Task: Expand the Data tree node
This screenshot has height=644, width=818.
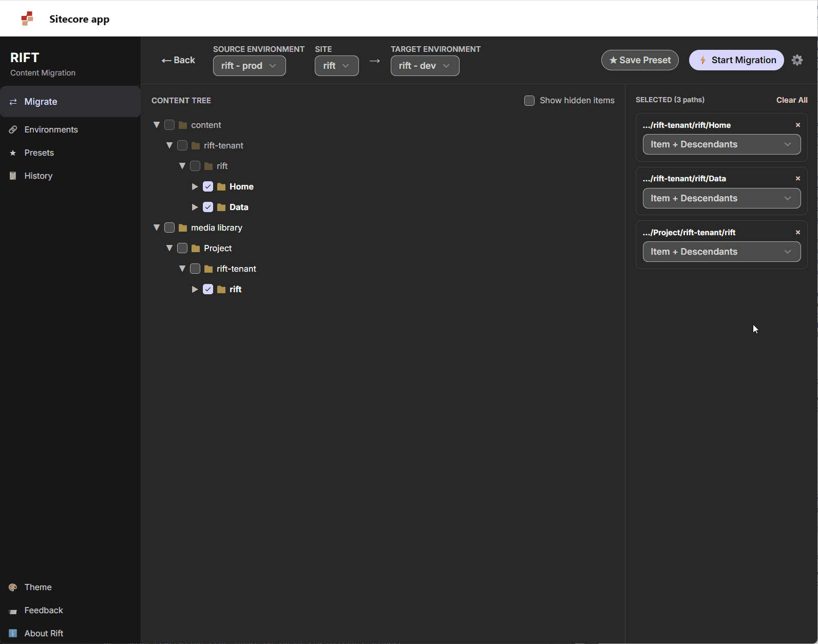Action: point(195,207)
